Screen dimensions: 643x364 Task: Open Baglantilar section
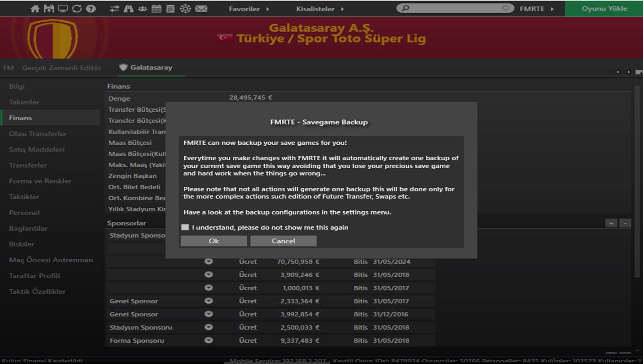tap(28, 228)
